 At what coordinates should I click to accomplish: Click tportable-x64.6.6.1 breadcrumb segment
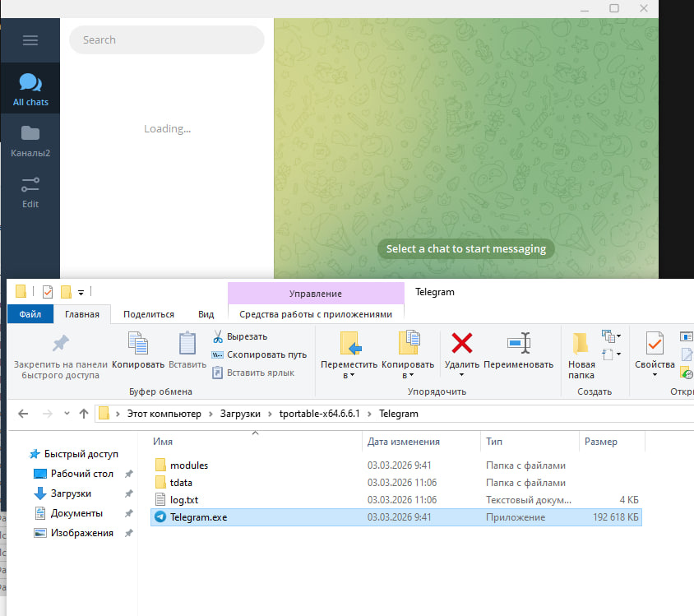[x=319, y=414]
